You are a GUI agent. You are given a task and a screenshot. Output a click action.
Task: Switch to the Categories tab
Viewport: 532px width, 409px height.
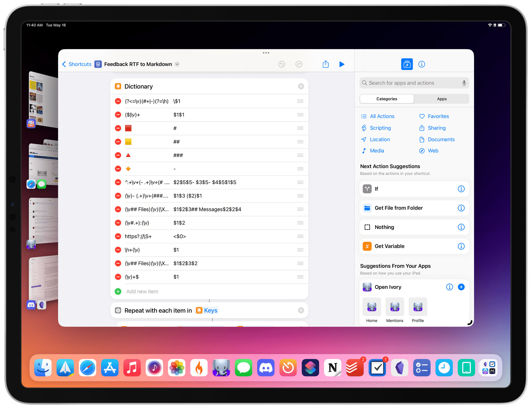point(387,99)
